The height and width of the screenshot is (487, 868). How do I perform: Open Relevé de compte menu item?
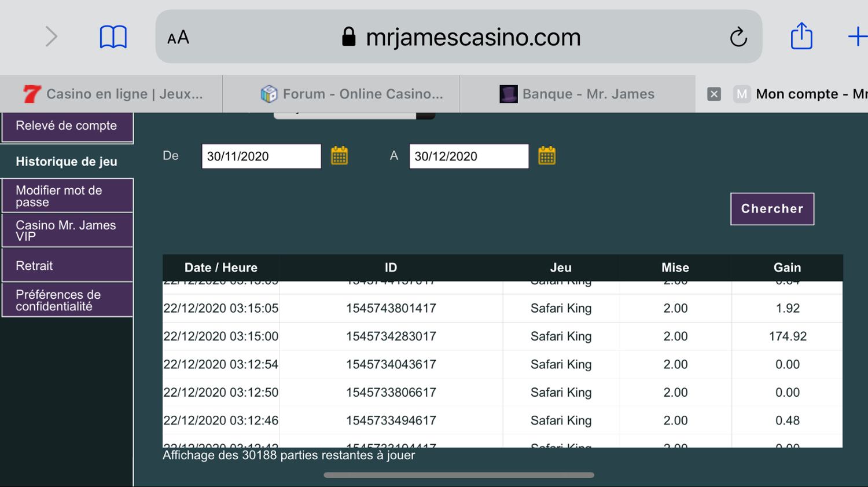tap(67, 126)
